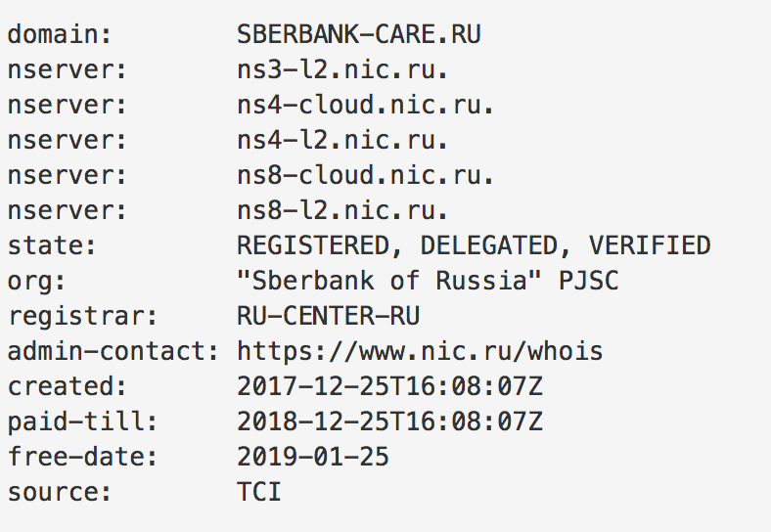The height and width of the screenshot is (532, 771).
Task: Click nameserver ns4-l2.nic.ru. entry
Action: tap(342, 140)
